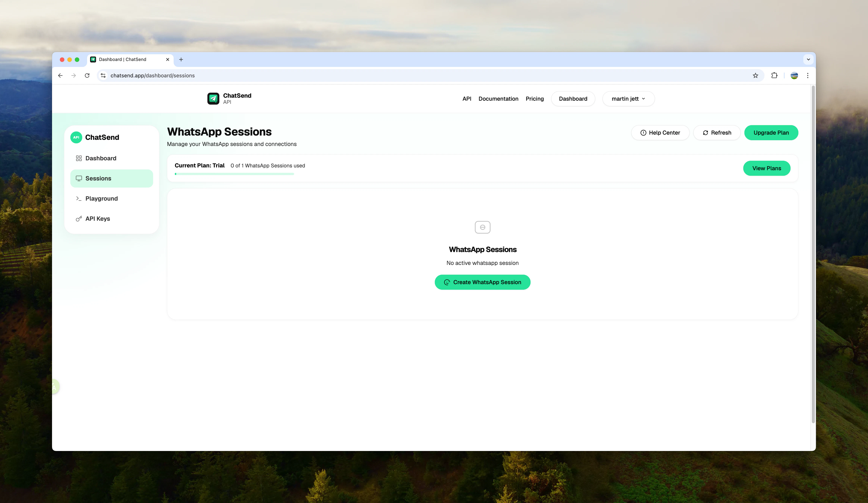The image size is (868, 503).
Task: Click '0 of 1 WhatsApp Sessions used' text
Action: (268, 166)
